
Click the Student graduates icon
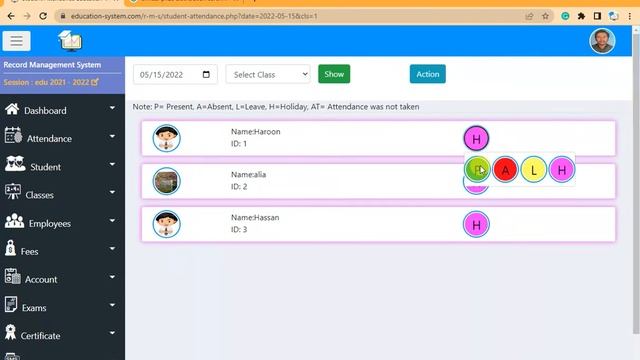coord(15,163)
